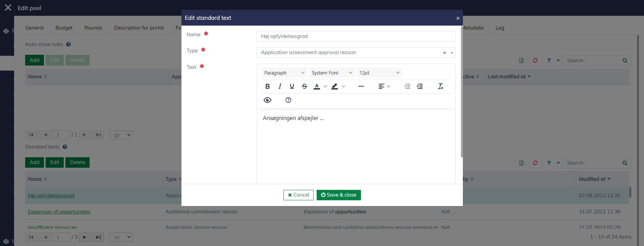Switch to the Budget tab
Viewport: 644px width, 246px height.
pos(64,28)
